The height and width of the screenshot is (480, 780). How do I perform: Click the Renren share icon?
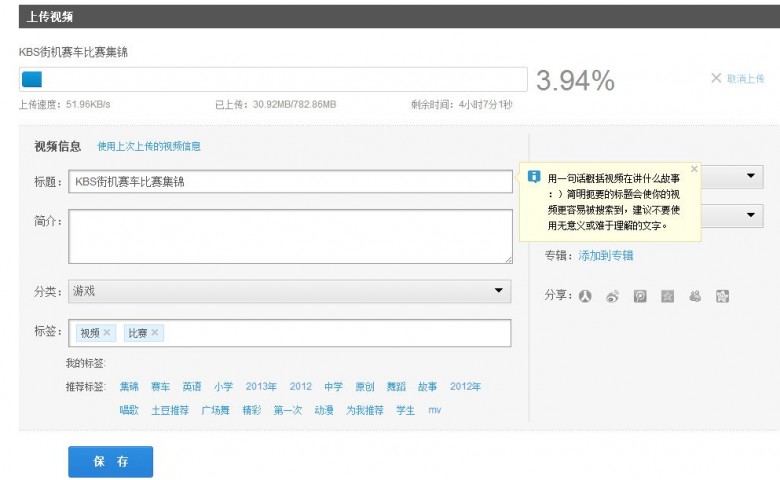586,296
